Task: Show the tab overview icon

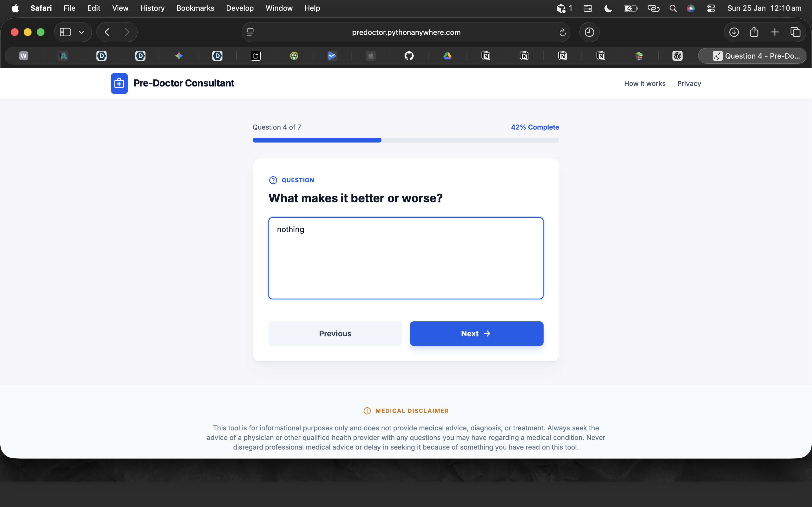Action: pos(795,32)
